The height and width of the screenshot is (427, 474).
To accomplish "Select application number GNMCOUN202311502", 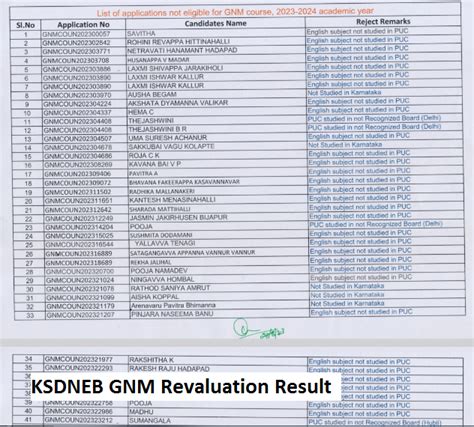I will click(x=78, y=192).
